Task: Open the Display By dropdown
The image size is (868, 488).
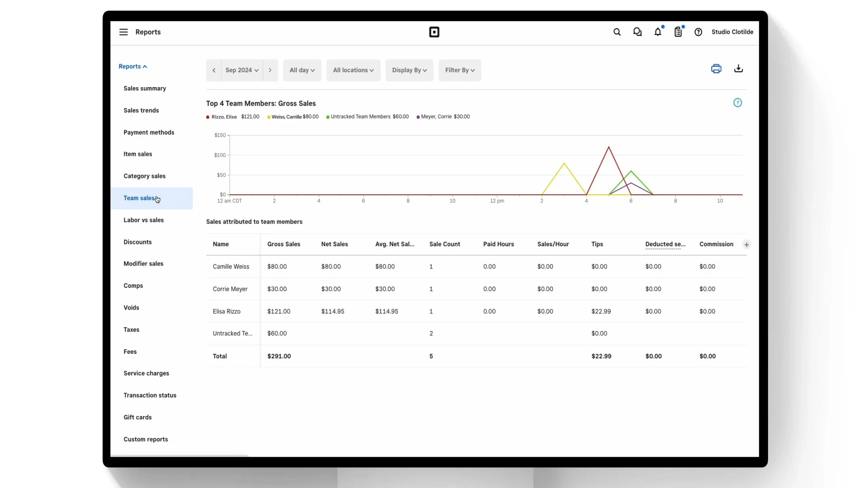Action: pyautogui.click(x=409, y=70)
